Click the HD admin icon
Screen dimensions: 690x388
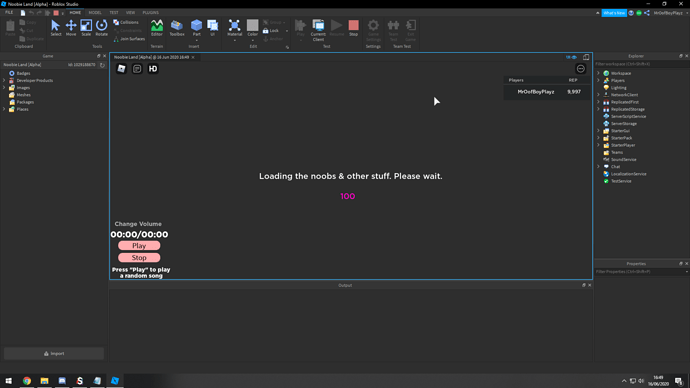coord(153,69)
